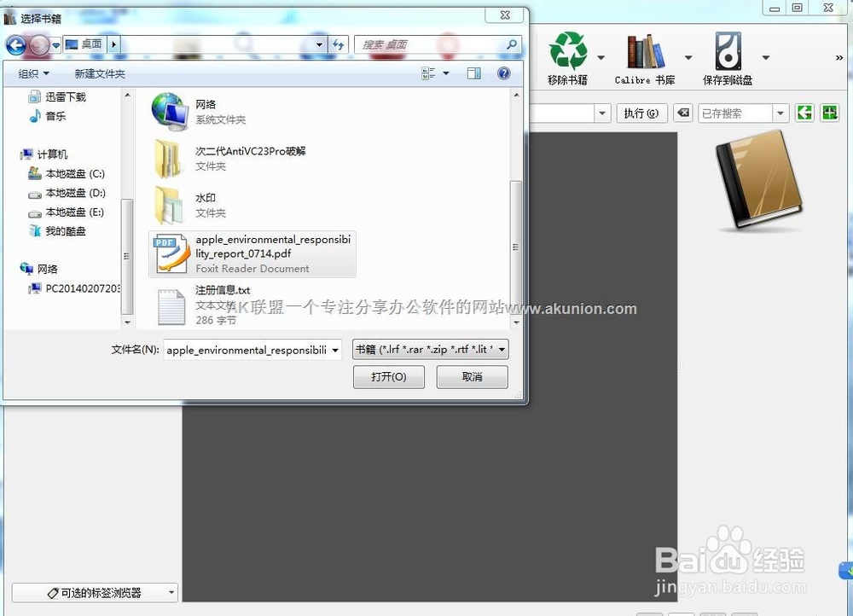Image resolution: width=853 pixels, height=616 pixels.
Task: Open the change view dropdown arrow
Action: (445, 73)
